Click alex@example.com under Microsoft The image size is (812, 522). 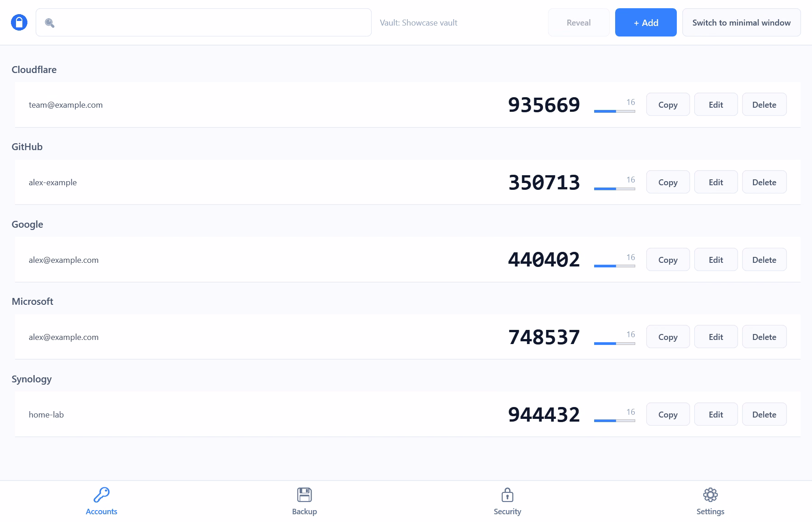click(x=63, y=337)
